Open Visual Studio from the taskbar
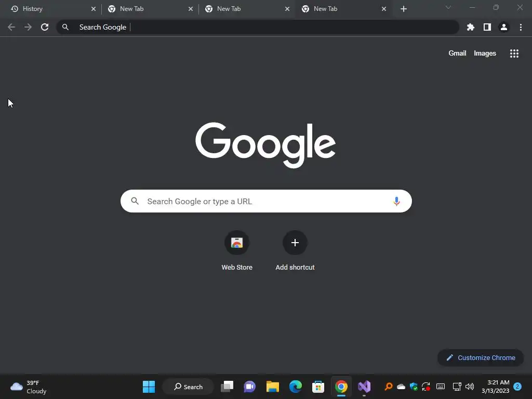532x399 pixels. [x=364, y=387]
